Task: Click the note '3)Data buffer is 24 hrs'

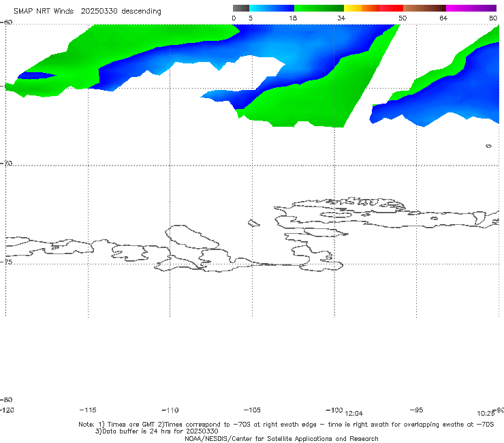Action: point(157,431)
